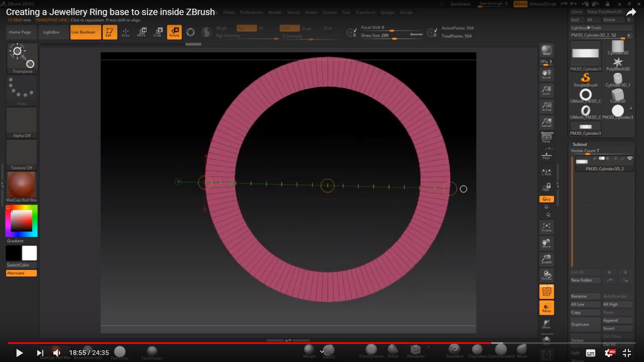Open the LightBox browser
This screenshot has height=362, width=644.
click(x=51, y=32)
